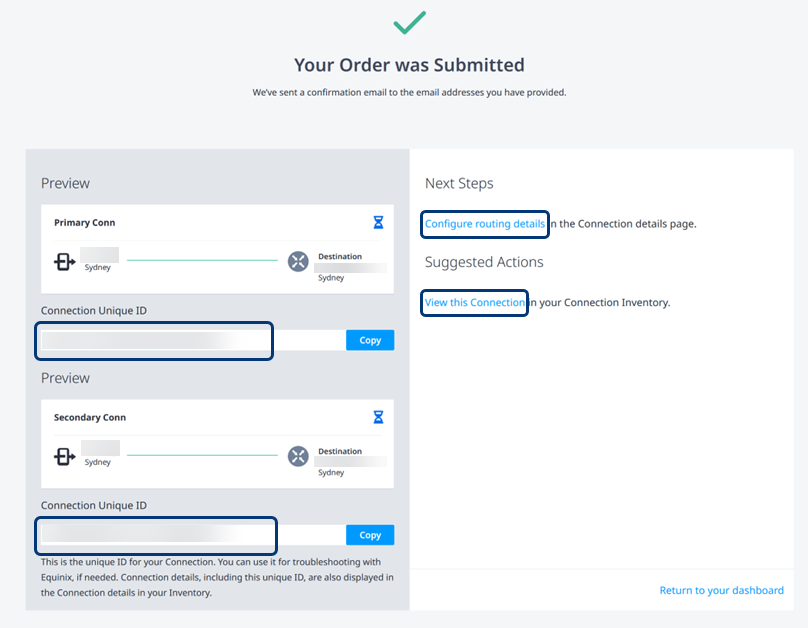Click the Primary Conn destination router icon
808x628 pixels.
pyautogui.click(x=298, y=261)
